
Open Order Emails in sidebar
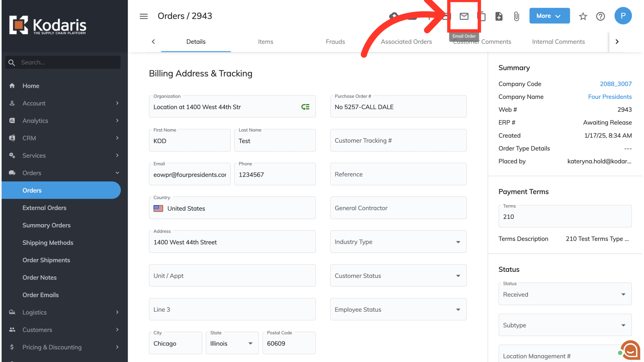coord(41,295)
